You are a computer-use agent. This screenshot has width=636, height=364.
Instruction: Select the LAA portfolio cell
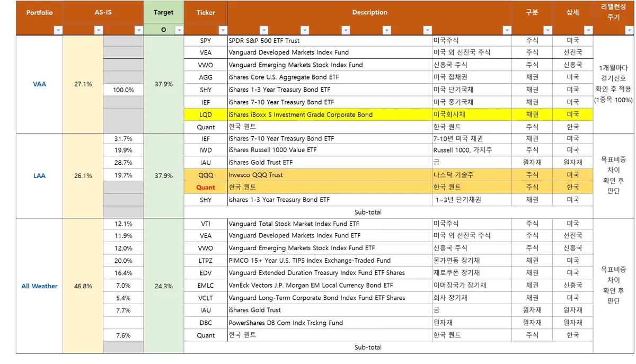39,175
